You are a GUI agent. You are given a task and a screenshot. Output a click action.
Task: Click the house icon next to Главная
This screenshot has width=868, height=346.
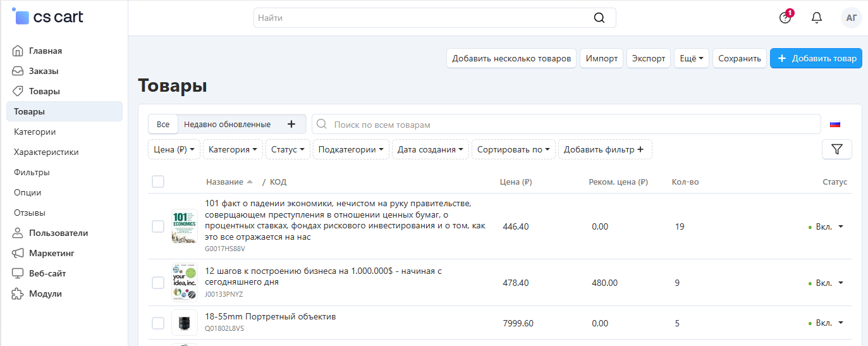coord(18,51)
